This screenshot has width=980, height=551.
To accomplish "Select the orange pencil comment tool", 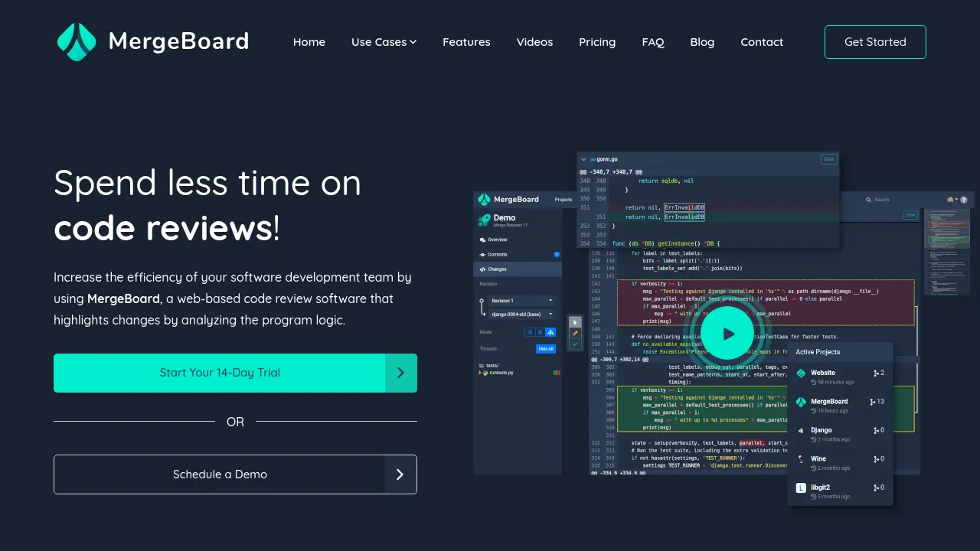I will (575, 333).
